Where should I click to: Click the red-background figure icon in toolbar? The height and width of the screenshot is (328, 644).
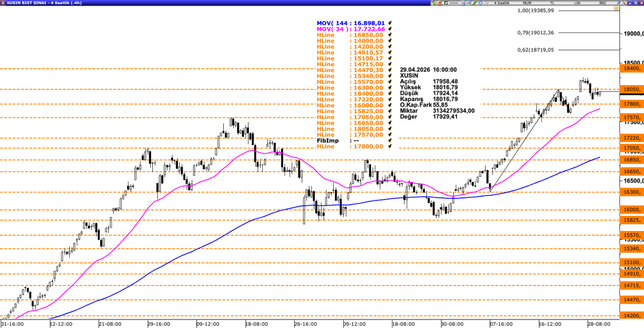coord(440,3)
